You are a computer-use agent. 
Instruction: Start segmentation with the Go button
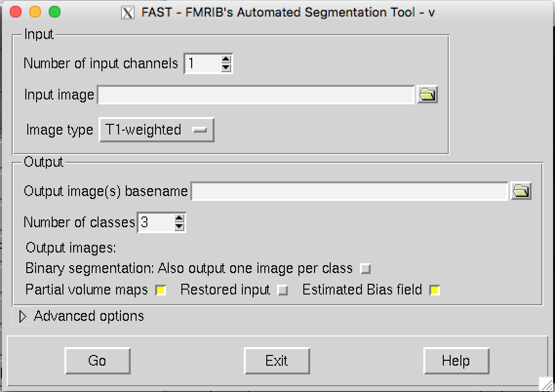point(98,361)
